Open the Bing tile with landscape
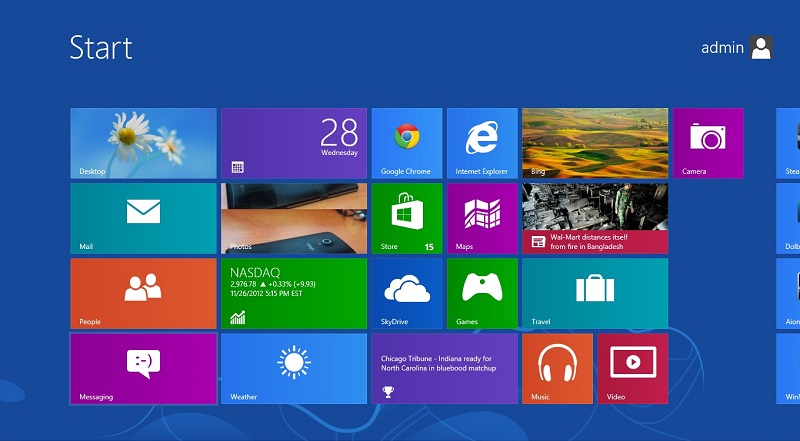 pyautogui.click(x=595, y=143)
